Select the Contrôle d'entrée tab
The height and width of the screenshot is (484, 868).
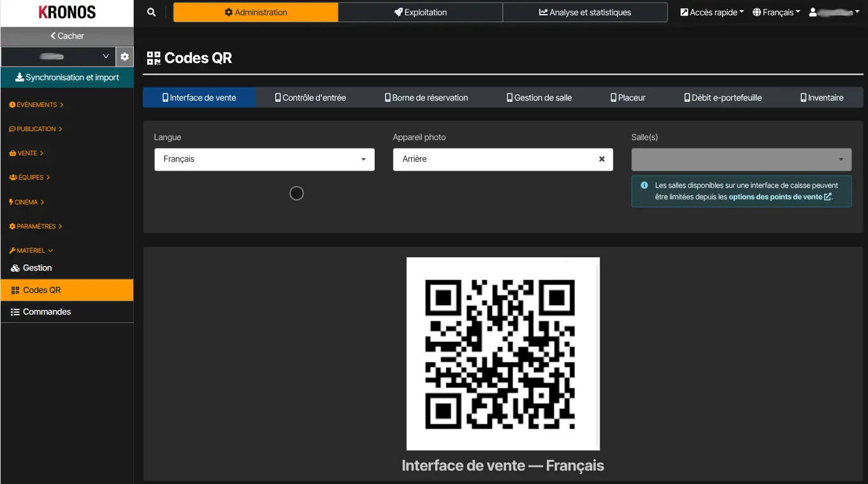coord(310,97)
